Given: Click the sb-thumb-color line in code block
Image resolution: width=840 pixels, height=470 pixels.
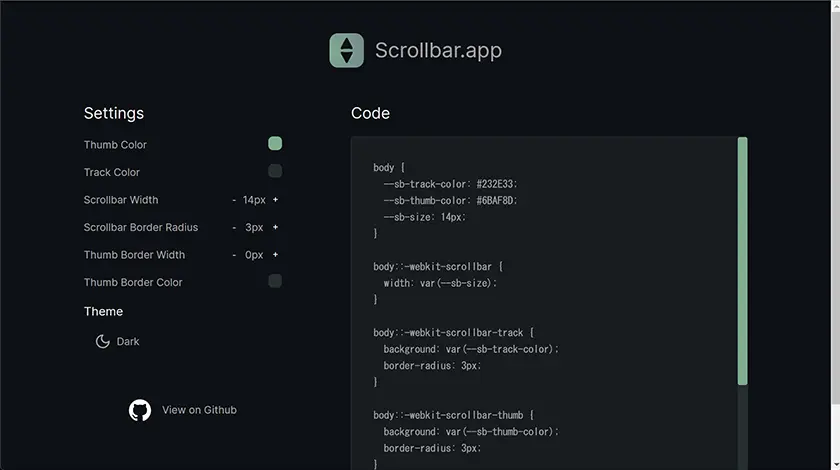Looking at the screenshot, I should 450,200.
